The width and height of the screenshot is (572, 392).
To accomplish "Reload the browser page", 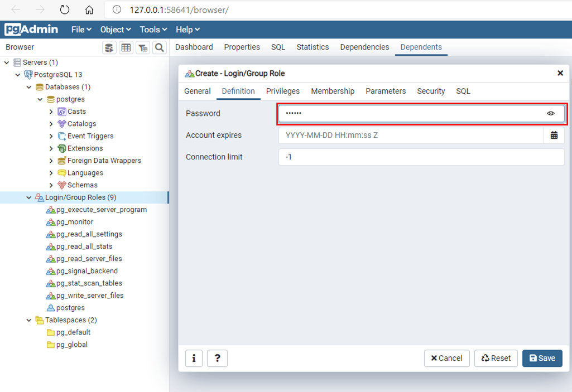I will point(65,9).
